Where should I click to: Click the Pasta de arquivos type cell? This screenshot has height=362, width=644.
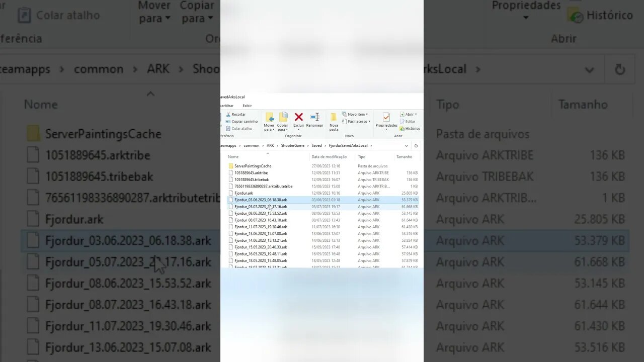click(373, 166)
